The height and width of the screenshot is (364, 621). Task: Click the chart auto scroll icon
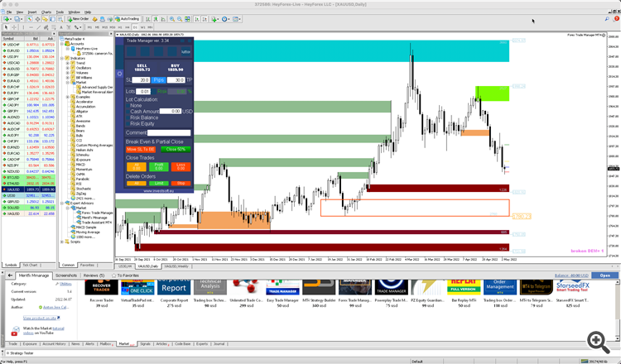pos(197,19)
